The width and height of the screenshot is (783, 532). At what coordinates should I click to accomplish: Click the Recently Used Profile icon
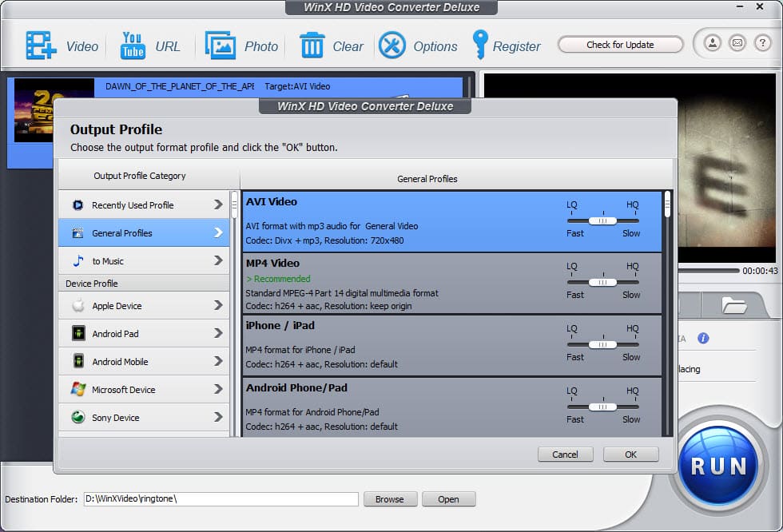[78, 205]
